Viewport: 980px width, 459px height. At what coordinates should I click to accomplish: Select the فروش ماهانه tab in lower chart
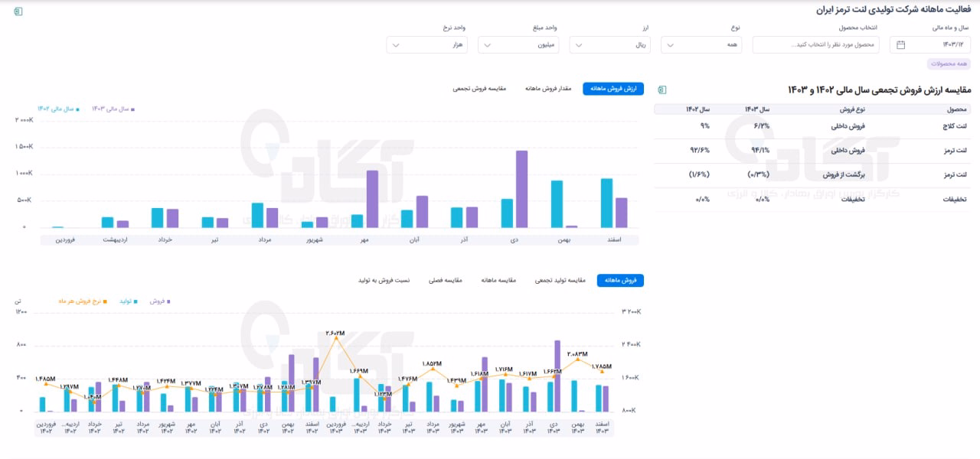[621, 281]
